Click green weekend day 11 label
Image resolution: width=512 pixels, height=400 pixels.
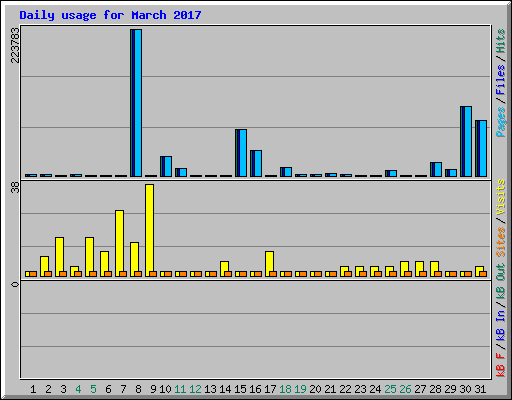[x=180, y=389]
